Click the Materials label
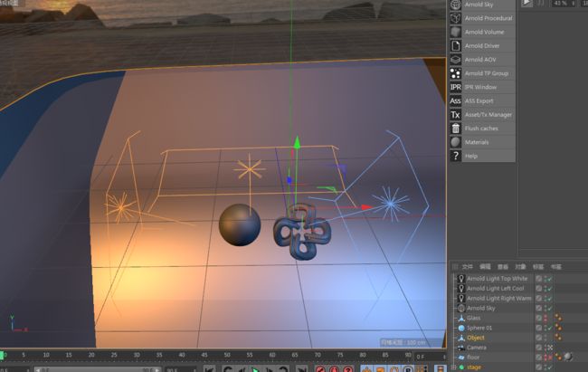The image size is (588, 372). [x=477, y=142]
